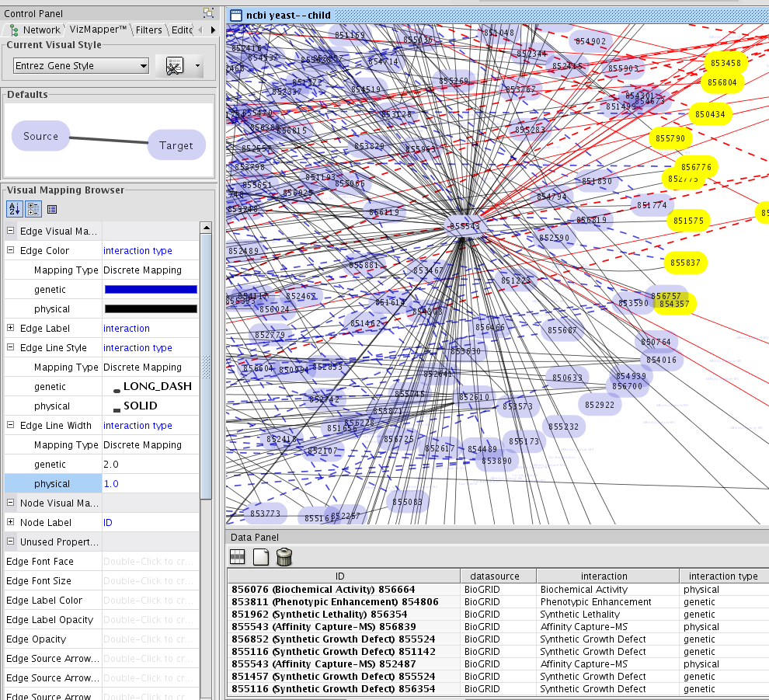Click genetic edge color blue swatch
769x700 pixels.
pos(151,290)
